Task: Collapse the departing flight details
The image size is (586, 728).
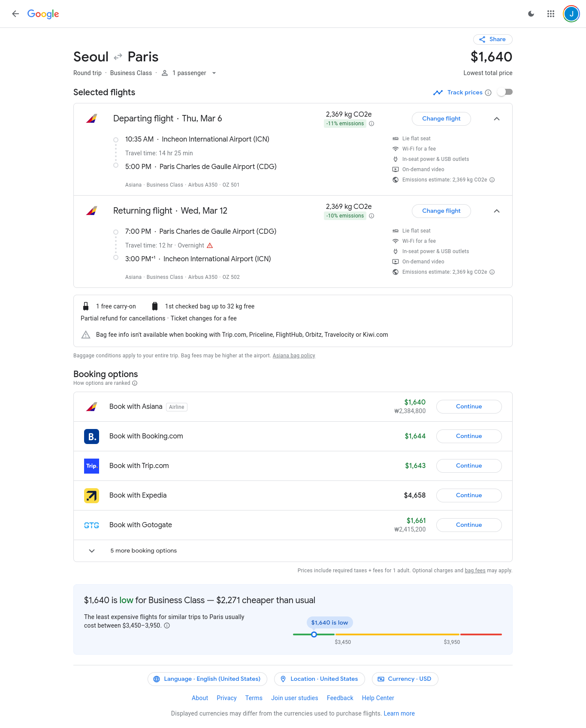Action: point(496,119)
